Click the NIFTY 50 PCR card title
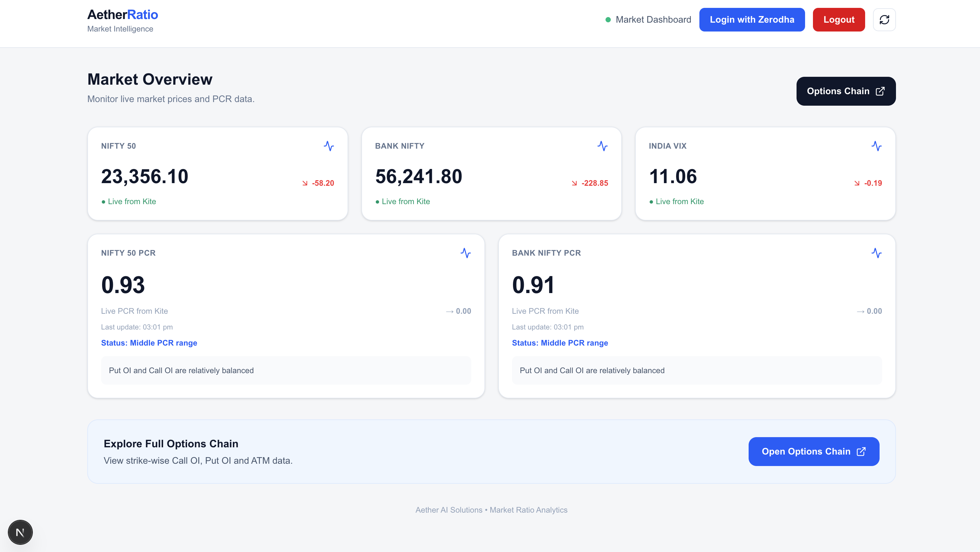 (x=128, y=253)
